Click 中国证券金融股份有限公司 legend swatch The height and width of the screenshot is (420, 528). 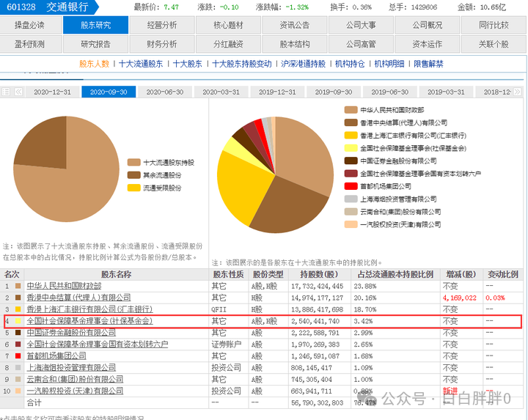pyautogui.click(x=351, y=161)
